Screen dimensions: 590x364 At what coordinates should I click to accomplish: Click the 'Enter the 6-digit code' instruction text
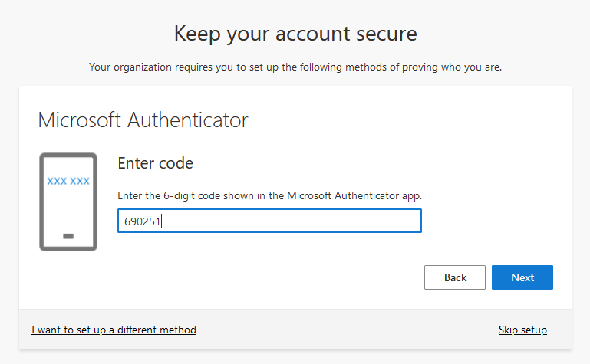(x=269, y=195)
